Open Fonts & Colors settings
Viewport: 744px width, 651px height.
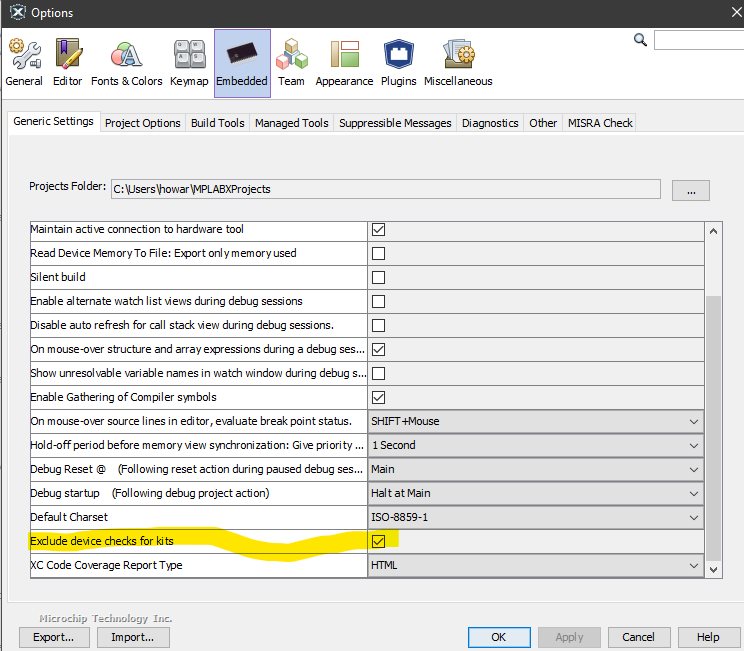[x=126, y=63]
